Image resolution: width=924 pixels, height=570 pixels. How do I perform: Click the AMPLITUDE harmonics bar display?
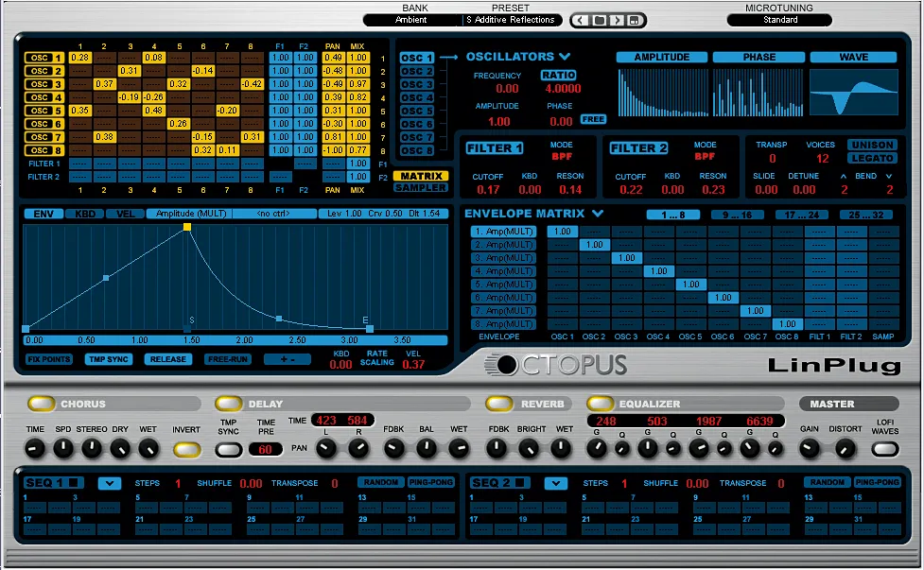tap(662, 92)
